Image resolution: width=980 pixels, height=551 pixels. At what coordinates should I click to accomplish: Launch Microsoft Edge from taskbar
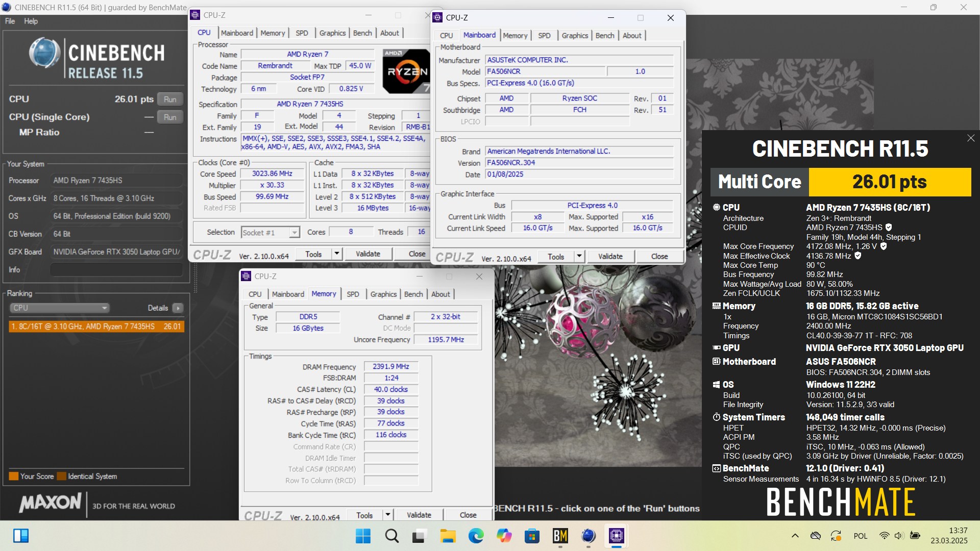pos(476,536)
